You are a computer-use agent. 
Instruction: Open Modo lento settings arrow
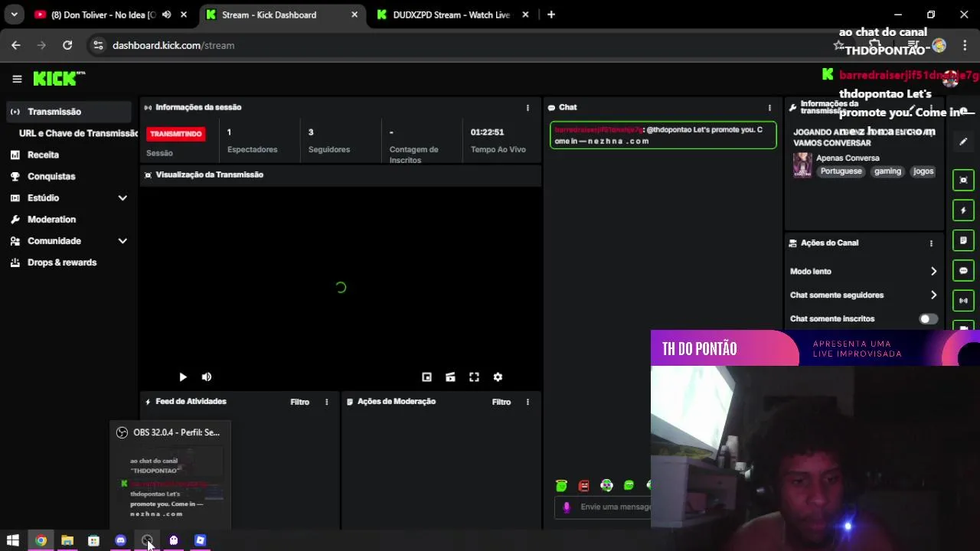pos(933,272)
